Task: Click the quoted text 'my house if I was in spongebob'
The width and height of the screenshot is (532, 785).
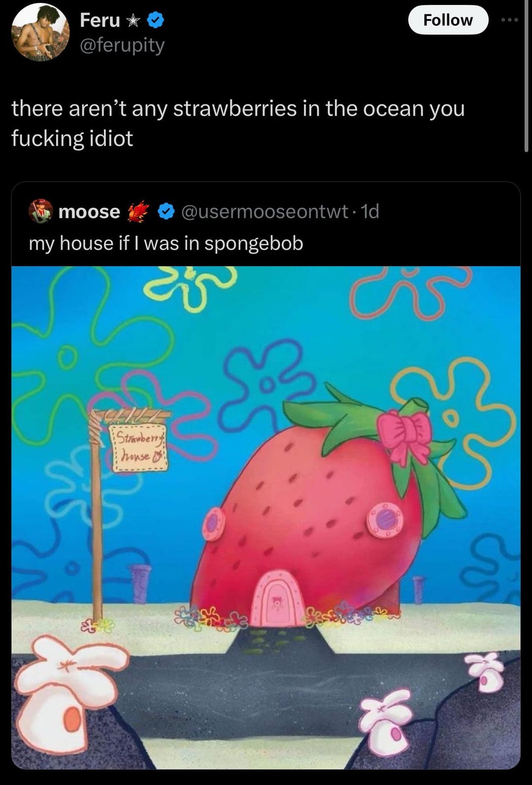Action: coord(166,243)
